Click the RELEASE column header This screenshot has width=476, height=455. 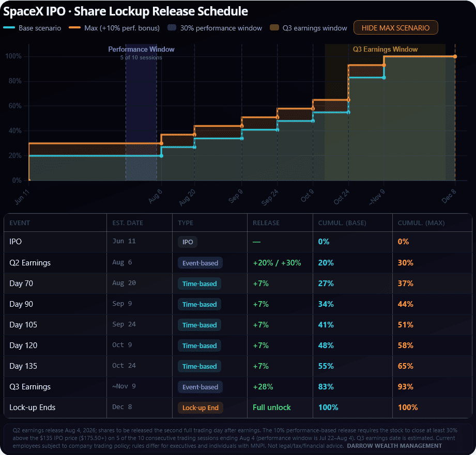[266, 223]
